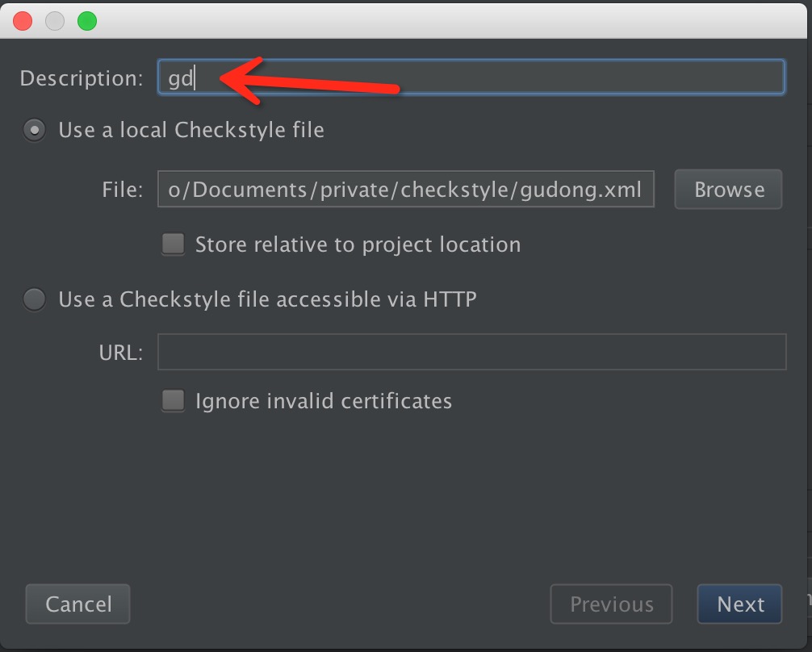This screenshot has height=652, width=812.
Task: Click the URL label text
Action: [x=120, y=353]
